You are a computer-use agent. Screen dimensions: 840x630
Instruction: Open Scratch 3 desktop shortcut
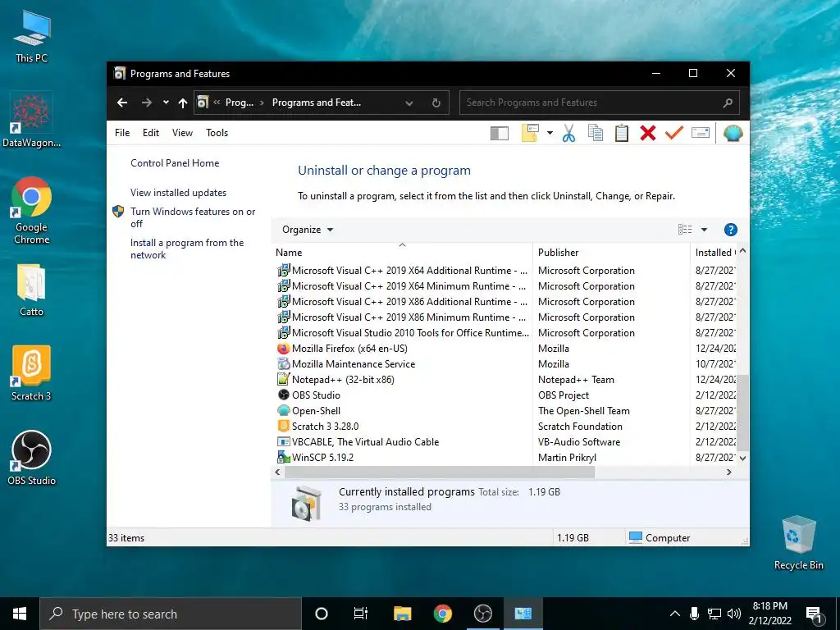click(32, 373)
